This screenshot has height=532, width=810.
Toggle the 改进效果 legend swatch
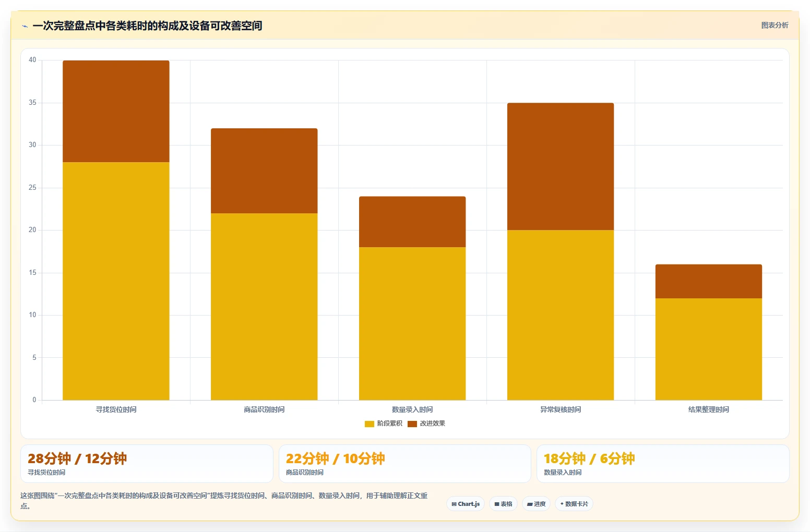(x=412, y=424)
